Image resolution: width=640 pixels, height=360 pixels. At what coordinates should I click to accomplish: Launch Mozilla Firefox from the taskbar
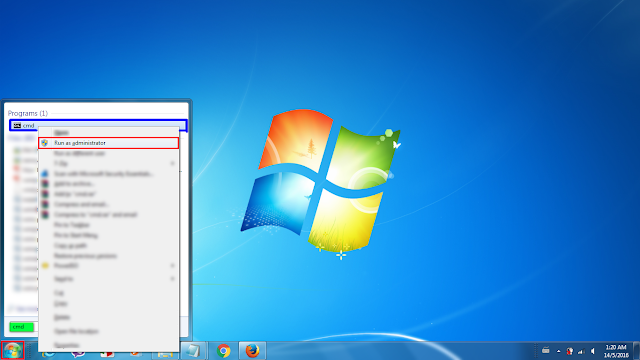252,351
